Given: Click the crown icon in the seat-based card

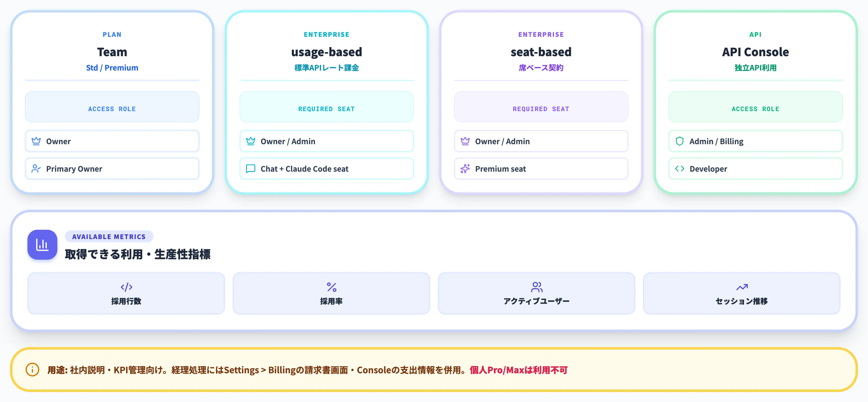Looking at the screenshot, I should point(465,141).
